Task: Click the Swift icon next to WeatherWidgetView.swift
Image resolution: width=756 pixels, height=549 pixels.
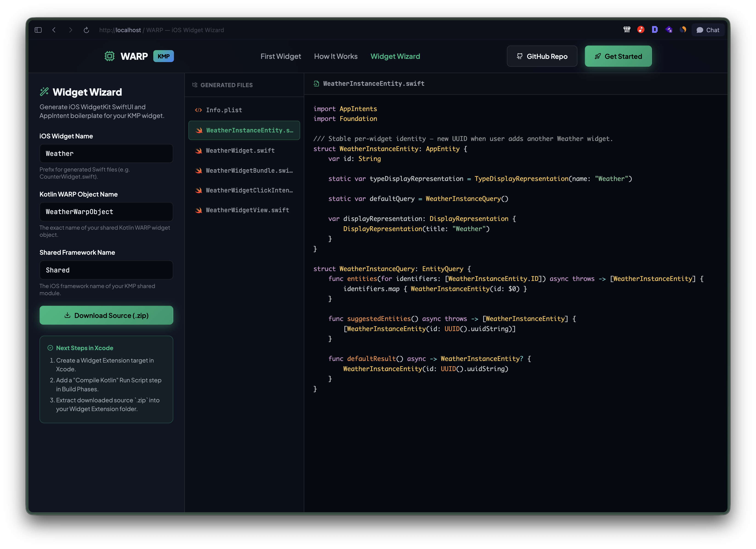Action: point(199,210)
